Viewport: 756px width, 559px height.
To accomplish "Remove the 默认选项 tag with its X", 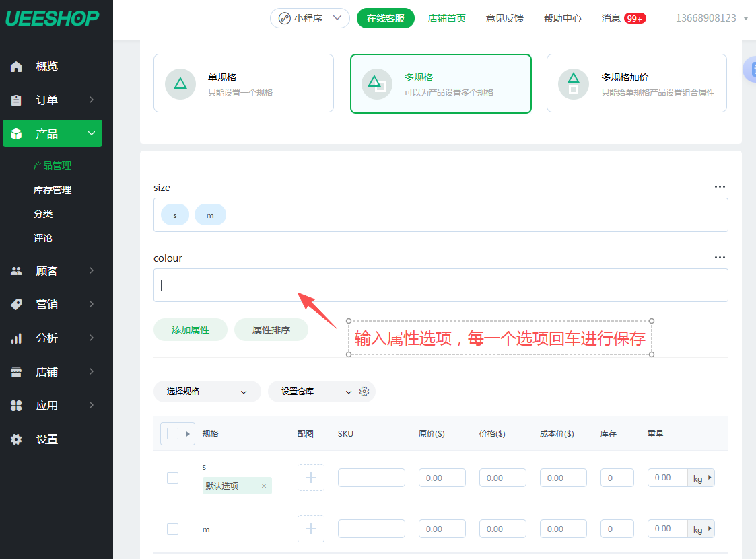I will 264,486.
